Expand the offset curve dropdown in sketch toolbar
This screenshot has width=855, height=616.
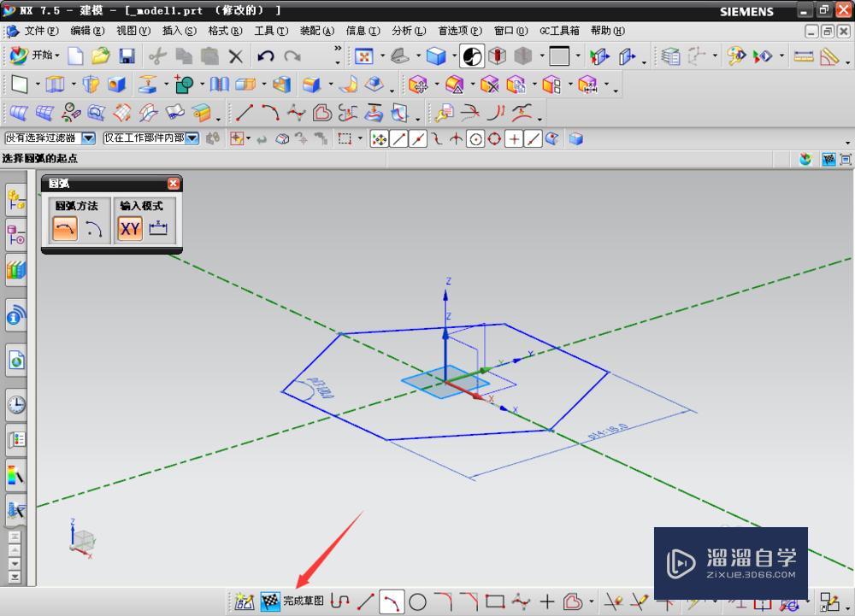click(591, 601)
